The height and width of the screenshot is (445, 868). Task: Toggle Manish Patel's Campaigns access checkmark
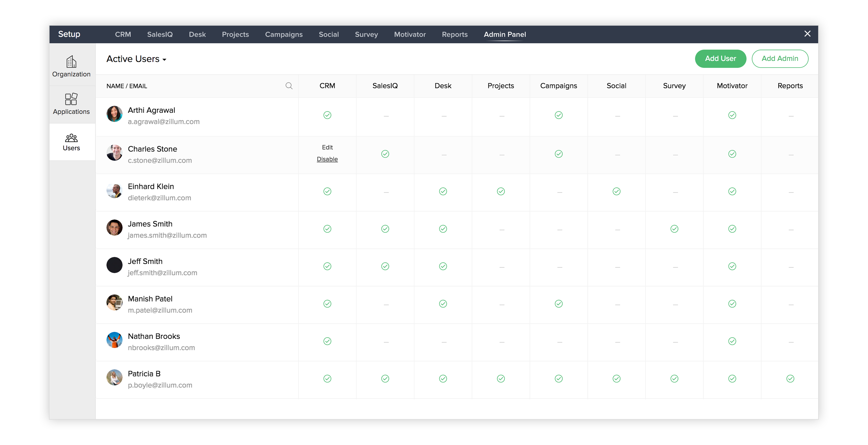coord(558,304)
